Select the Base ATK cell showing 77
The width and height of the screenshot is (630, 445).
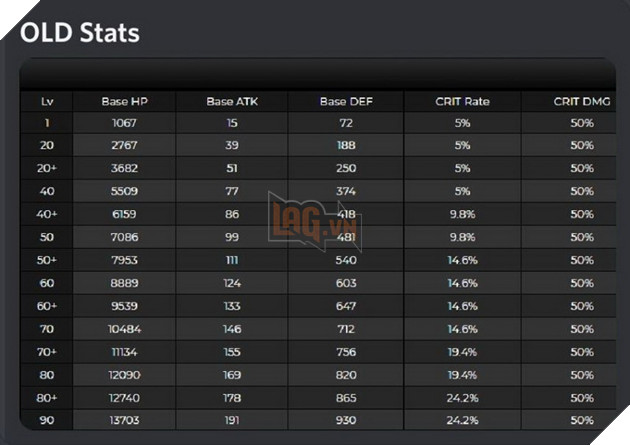(x=233, y=189)
